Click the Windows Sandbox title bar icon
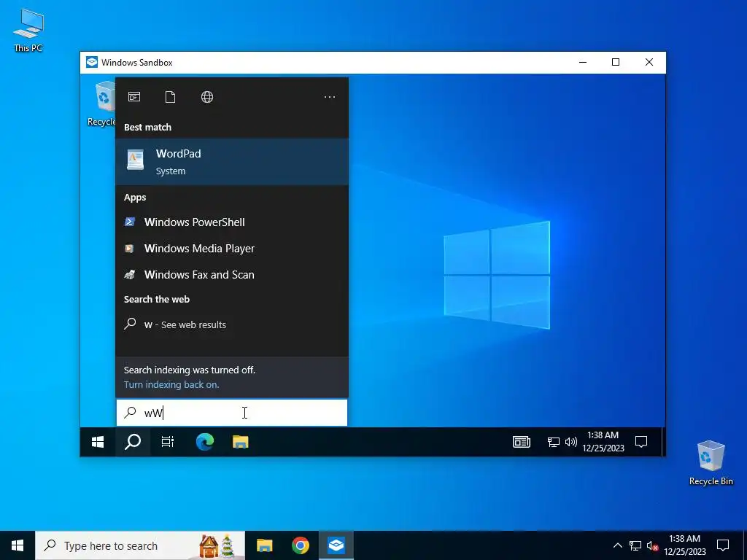Screen dimensions: 747x560 91,63
